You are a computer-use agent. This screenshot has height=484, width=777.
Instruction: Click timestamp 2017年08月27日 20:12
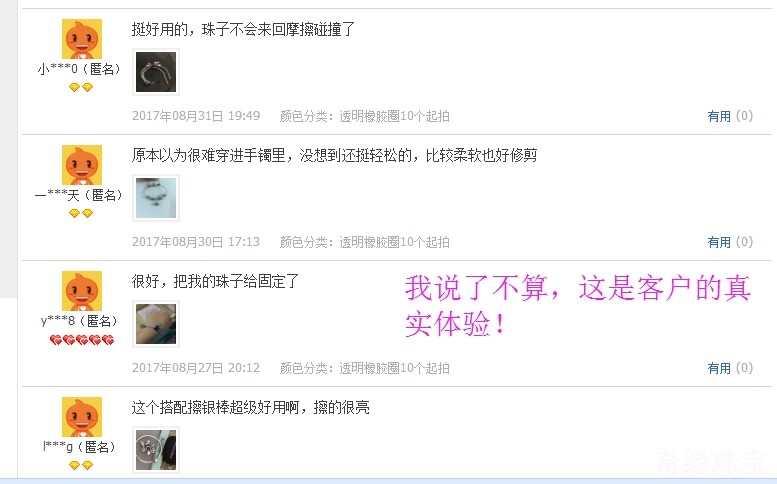coord(196,368)
